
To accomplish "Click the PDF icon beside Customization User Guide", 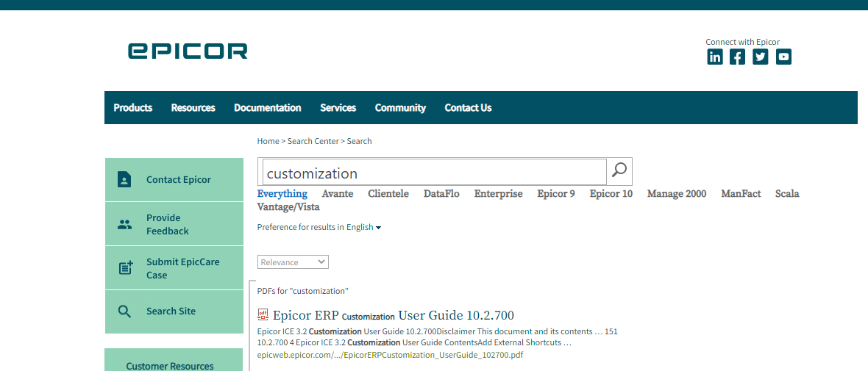I will 263,315.
